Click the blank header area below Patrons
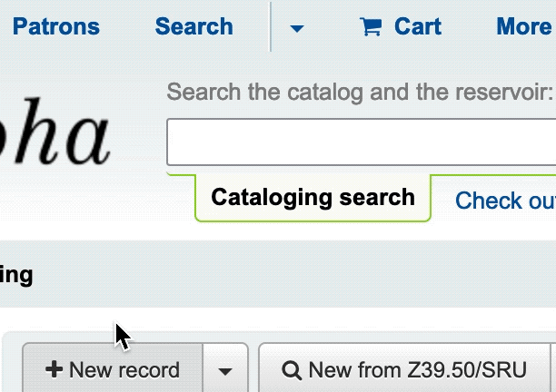 click(55, 73)
